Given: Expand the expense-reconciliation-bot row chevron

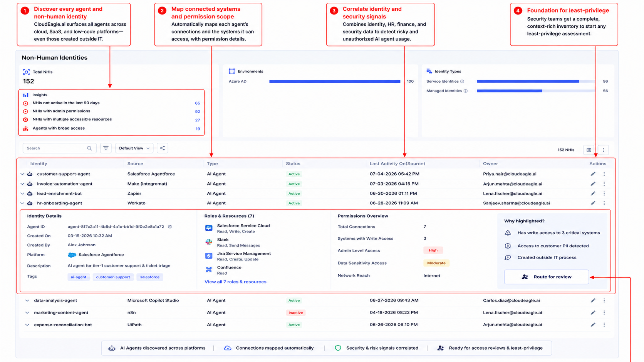Looking at the screenshot, I should (x=27, y=325).
